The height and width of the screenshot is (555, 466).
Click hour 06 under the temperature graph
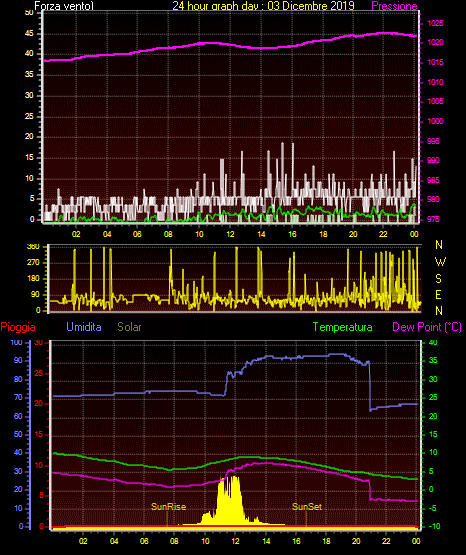[144, 541]
